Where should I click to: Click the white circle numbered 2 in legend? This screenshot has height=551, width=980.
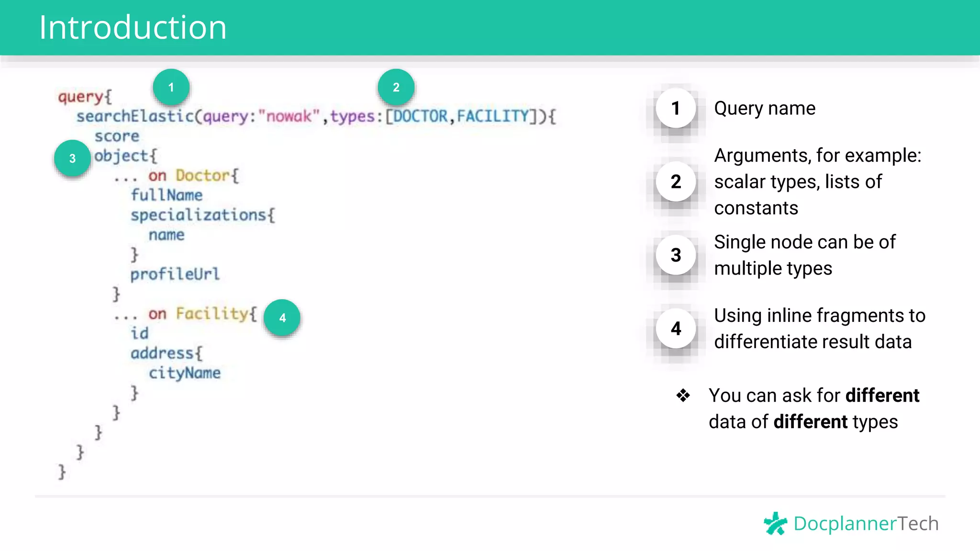676,181
